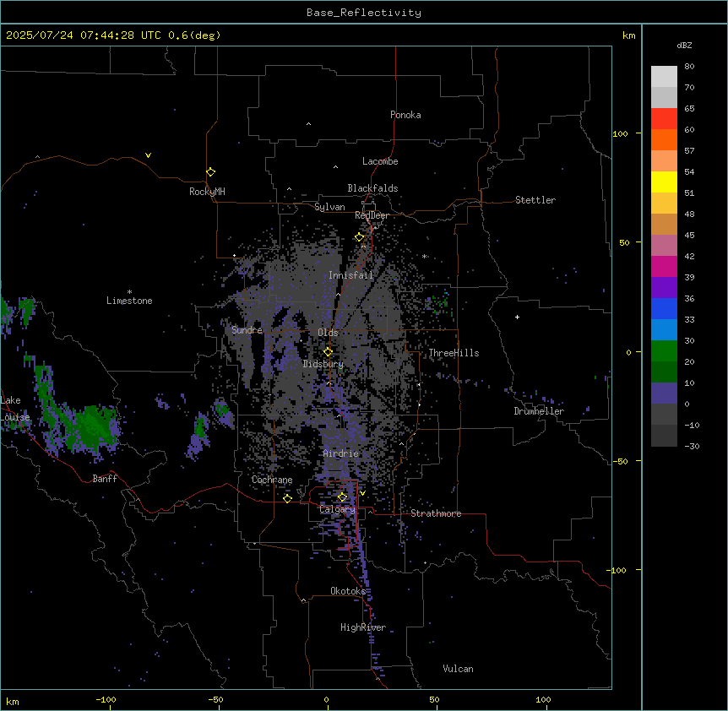Select the Lacombe city label

(380, 161)
